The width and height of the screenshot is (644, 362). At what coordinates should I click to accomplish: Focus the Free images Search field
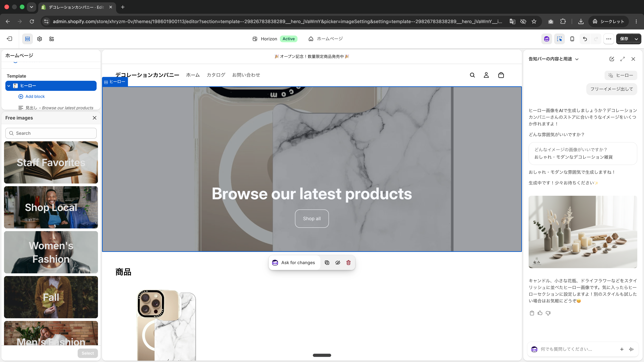coord(51,133)
